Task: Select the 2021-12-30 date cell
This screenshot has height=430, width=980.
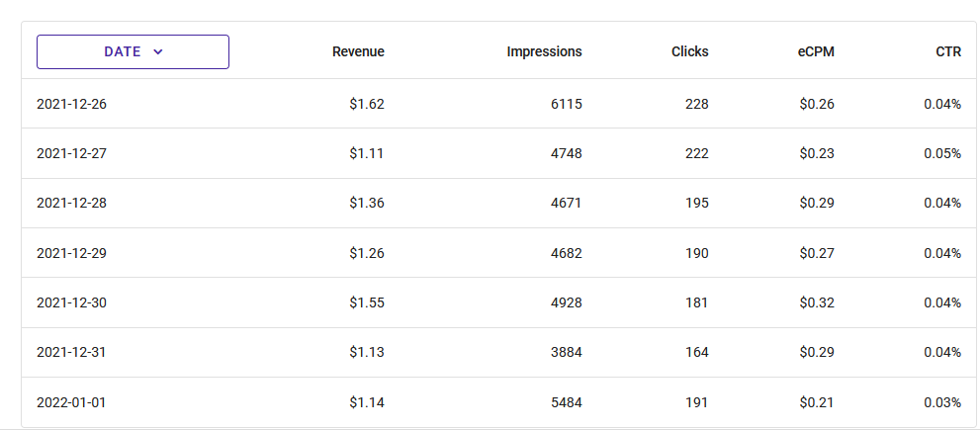Action: pyautogui.click(x=71, y=302)
